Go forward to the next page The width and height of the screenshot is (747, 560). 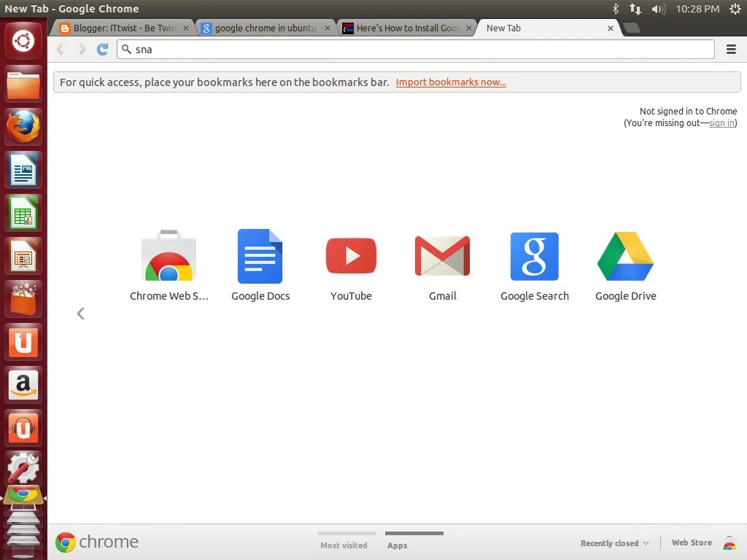82,49
